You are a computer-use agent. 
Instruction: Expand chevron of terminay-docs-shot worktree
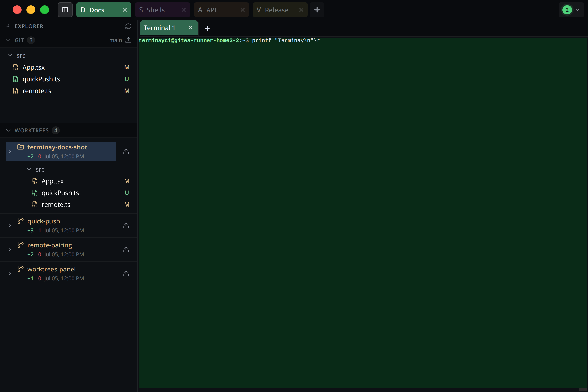pyautogui.click(x=10, y=151)
